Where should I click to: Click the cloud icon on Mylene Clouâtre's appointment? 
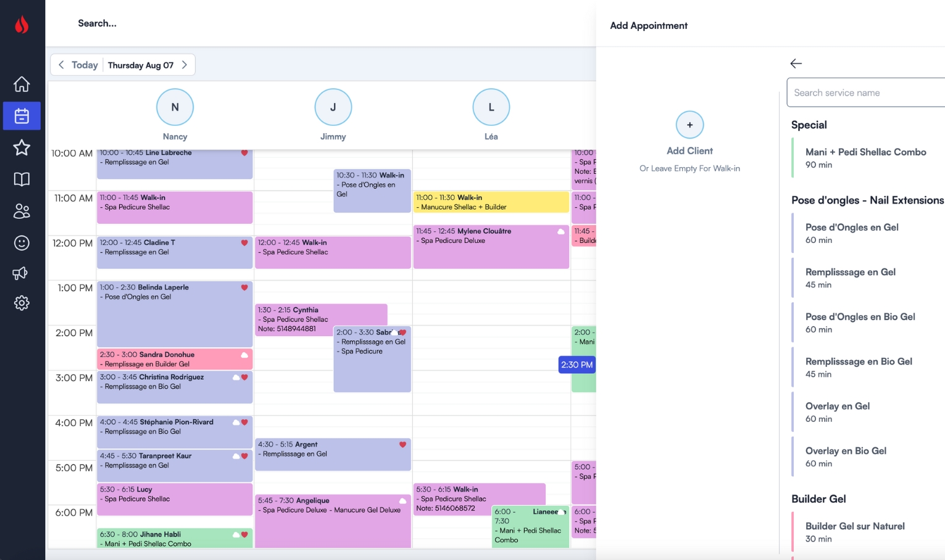coord(560,231)
